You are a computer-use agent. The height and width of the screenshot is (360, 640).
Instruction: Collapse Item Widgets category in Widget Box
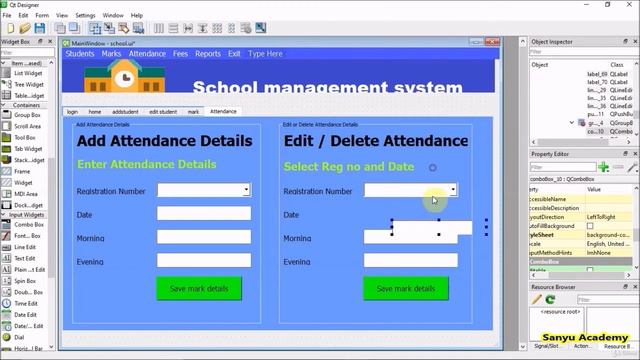3,63
